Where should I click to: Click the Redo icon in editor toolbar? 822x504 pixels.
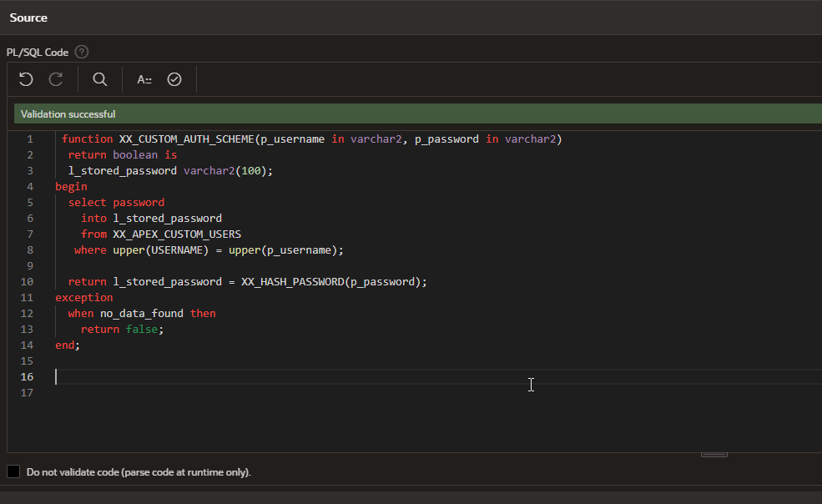56,79
